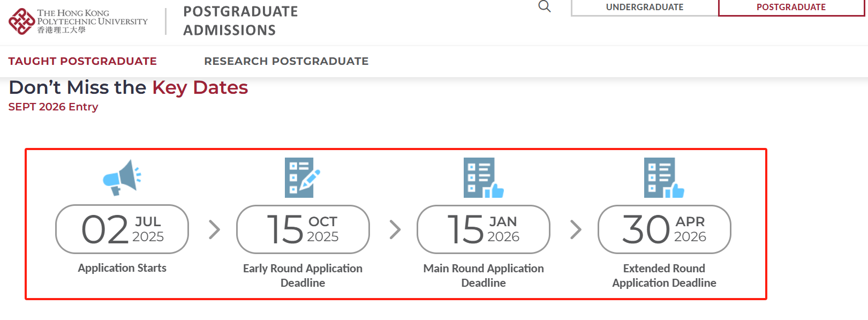Click the Extended Round Application Deadline label
868x320 pixels.
click(664, 276)
